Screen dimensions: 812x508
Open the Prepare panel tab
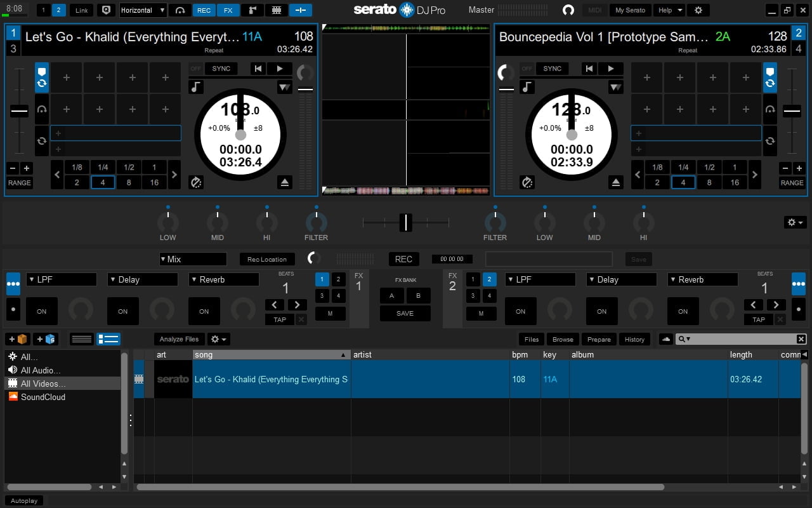[x=599, y=339]
